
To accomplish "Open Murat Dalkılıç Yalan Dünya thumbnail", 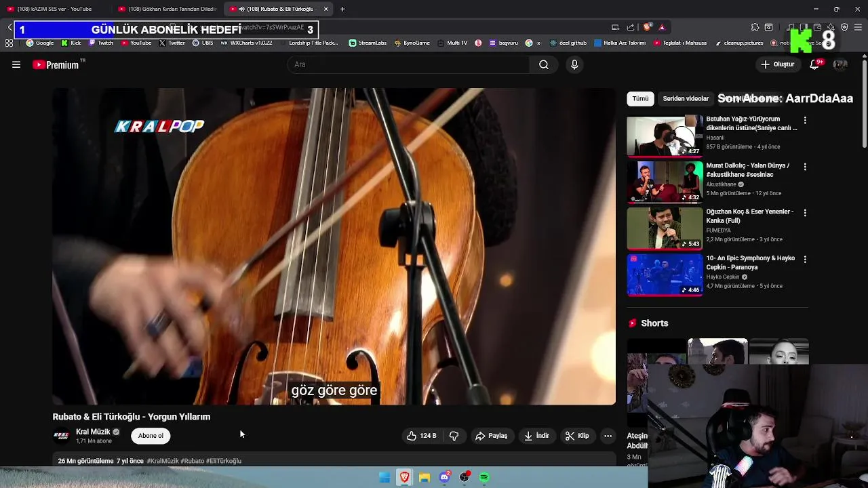I will tap(665, 182).
